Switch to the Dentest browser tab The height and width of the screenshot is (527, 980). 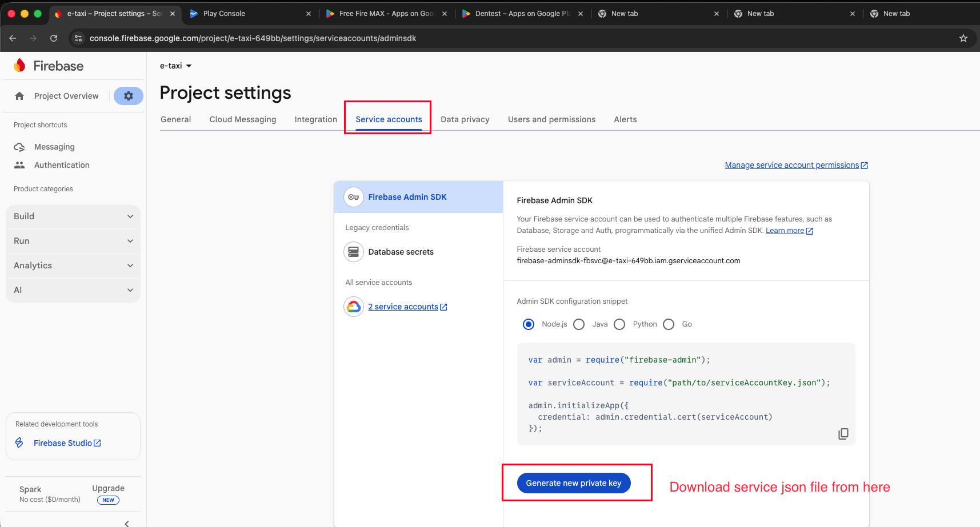(x=522, y=14)
